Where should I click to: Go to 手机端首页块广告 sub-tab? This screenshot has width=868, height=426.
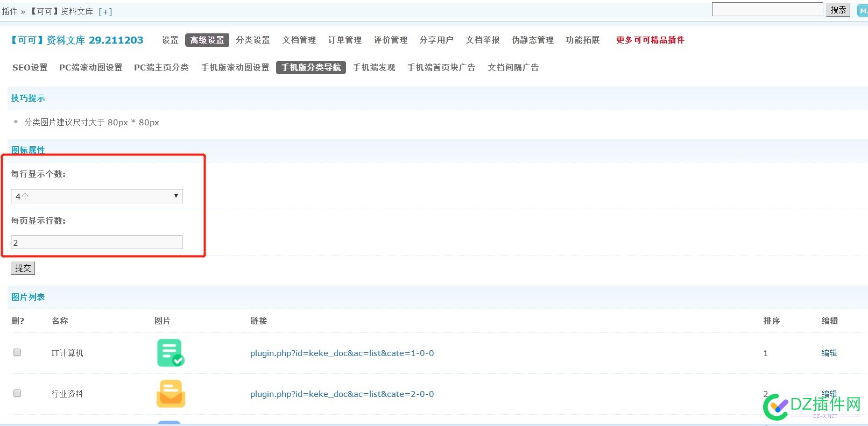coord(441,68)
